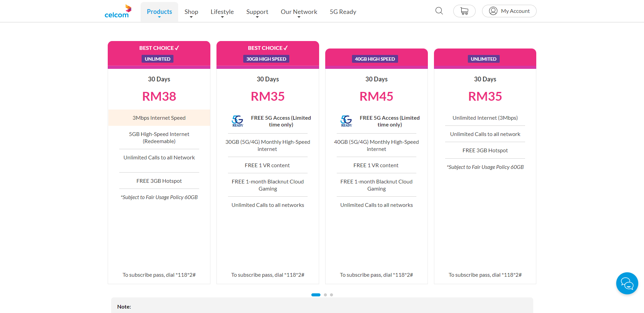Open the Support menu
644x313 pixels.
coord(257,12)
